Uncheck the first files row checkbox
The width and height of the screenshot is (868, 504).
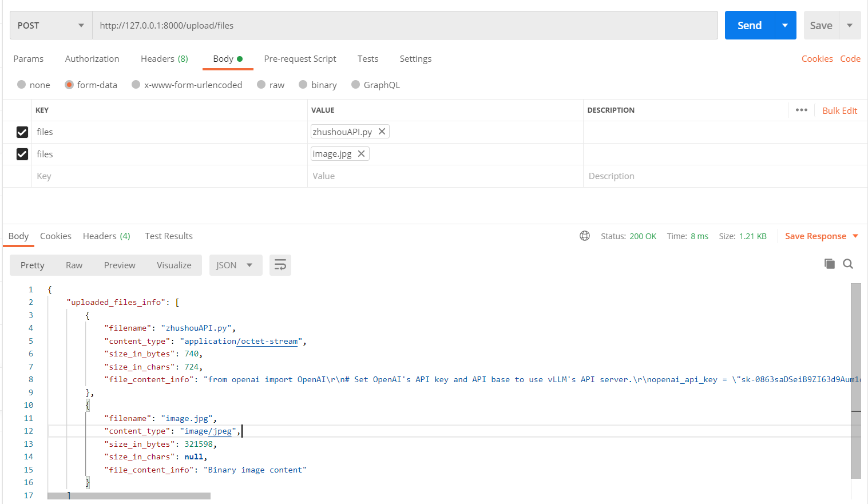point(22,132)
